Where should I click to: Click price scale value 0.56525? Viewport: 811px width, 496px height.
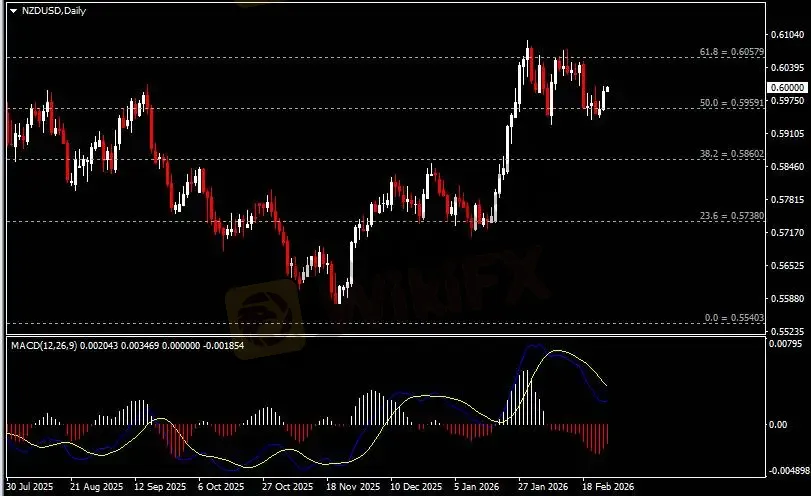coord(787,266)
